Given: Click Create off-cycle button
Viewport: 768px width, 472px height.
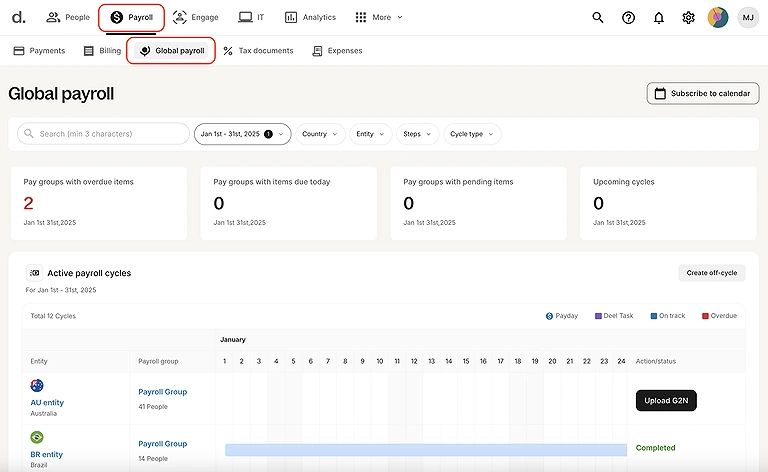Looking at the screenshot, I should pos(712,273).
